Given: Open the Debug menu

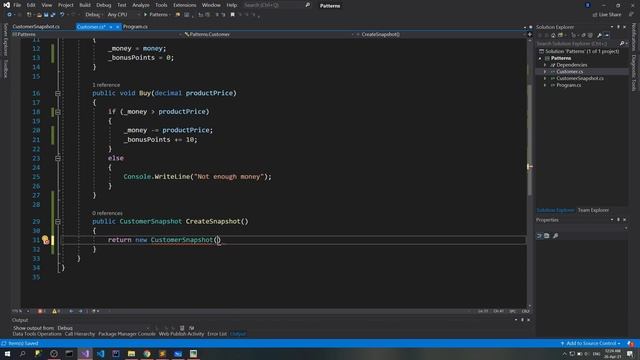Looking at the screenshot, I should point(104,5).
